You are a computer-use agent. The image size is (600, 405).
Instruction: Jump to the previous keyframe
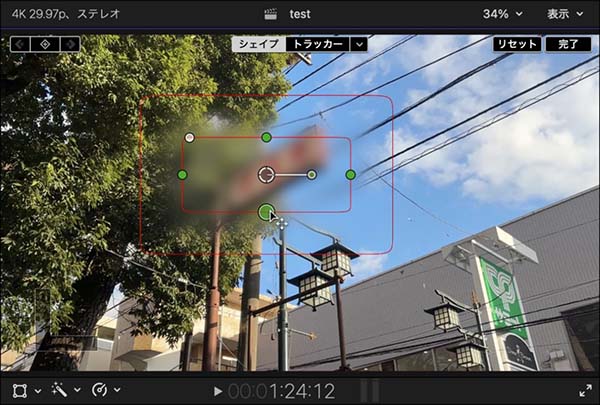20,44
